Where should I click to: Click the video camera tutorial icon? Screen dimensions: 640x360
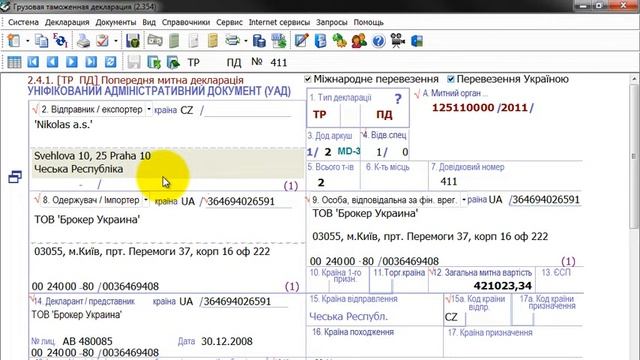[x=398, y=41]
